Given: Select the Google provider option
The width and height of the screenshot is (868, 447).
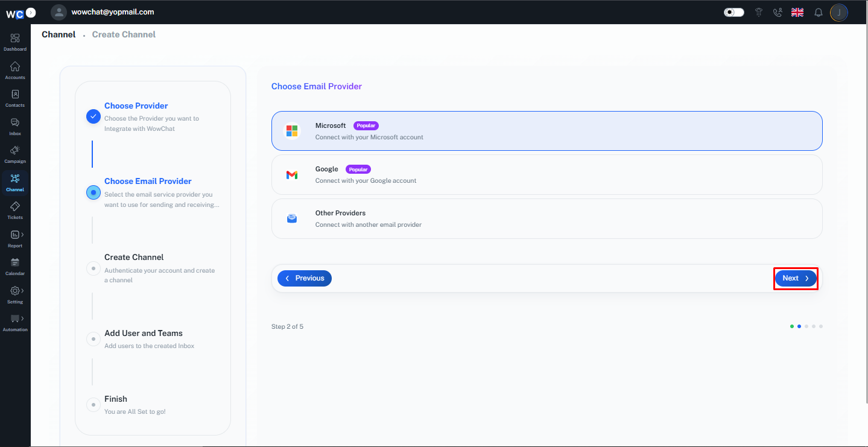Looking at the screenshot, I should (547, 175).
